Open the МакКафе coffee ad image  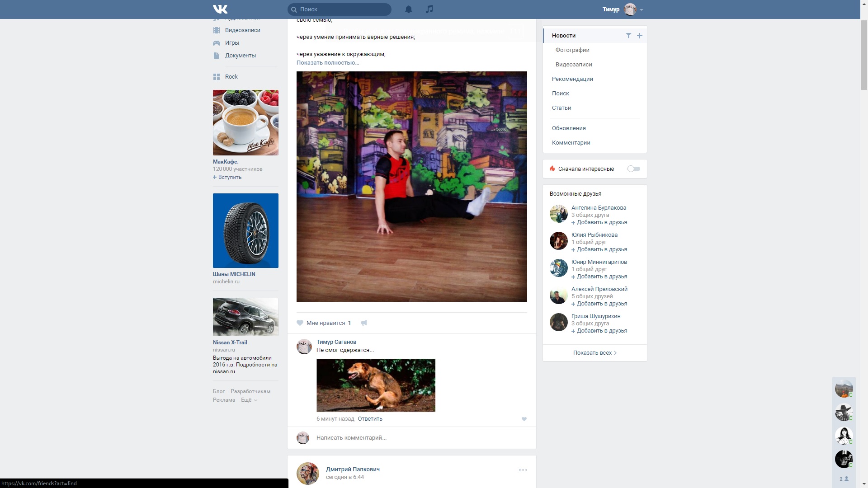pyautogui.click(x=245, y=123)
